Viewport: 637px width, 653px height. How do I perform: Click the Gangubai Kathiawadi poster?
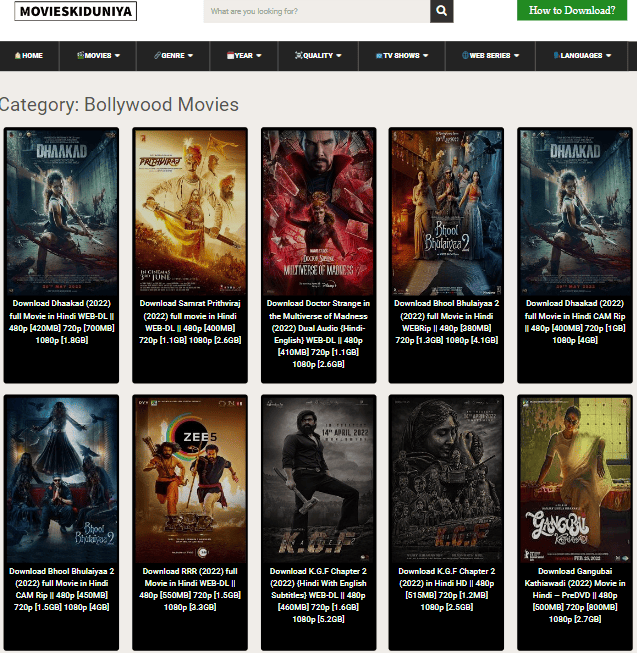[575, 480]
